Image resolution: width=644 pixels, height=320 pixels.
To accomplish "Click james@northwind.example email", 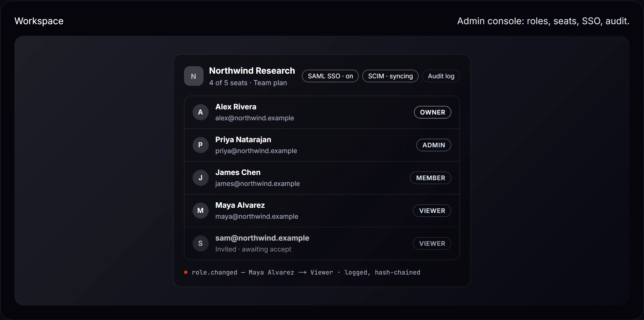I will 257,184.
